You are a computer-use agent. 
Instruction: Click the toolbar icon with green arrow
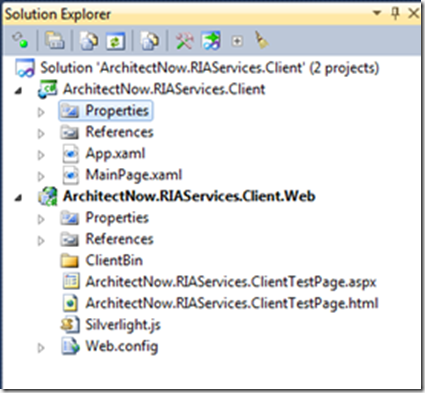click(211, 41)
